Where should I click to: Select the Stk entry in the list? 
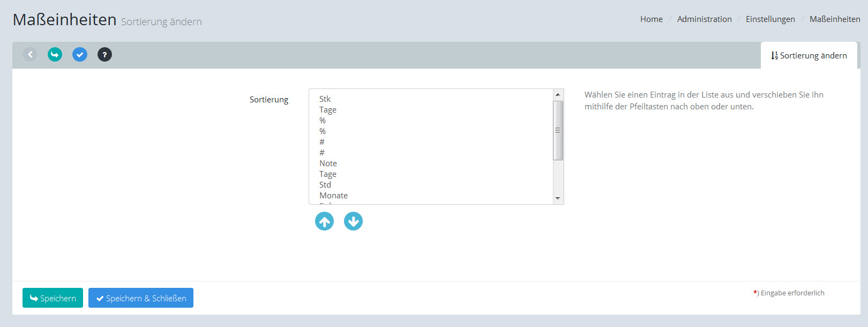click(x=325, y=99)
